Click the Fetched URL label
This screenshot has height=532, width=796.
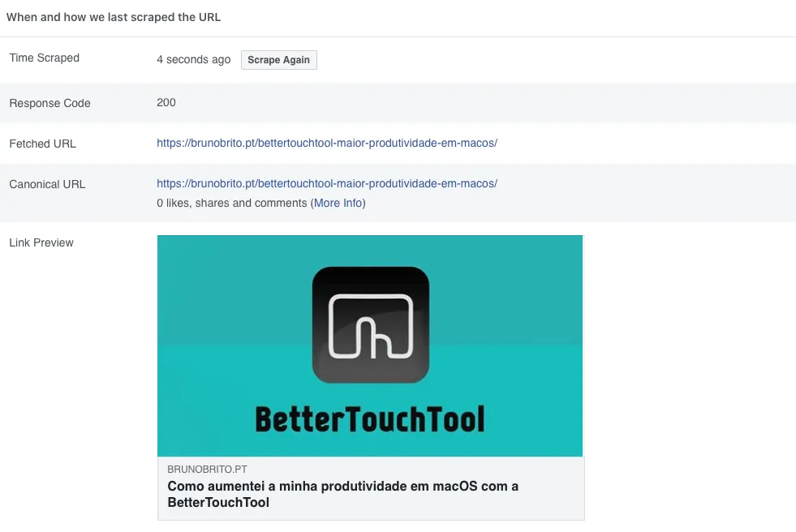click(43, 144)
